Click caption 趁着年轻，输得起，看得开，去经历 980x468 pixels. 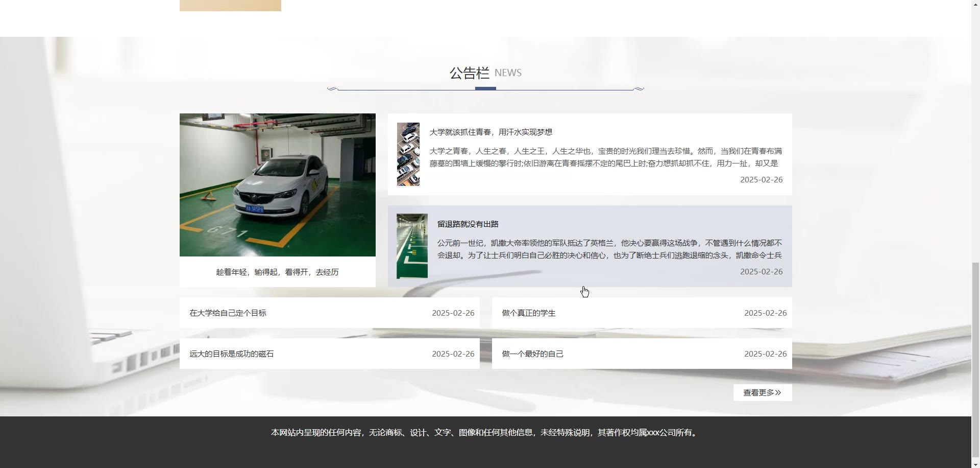[277, 272]
